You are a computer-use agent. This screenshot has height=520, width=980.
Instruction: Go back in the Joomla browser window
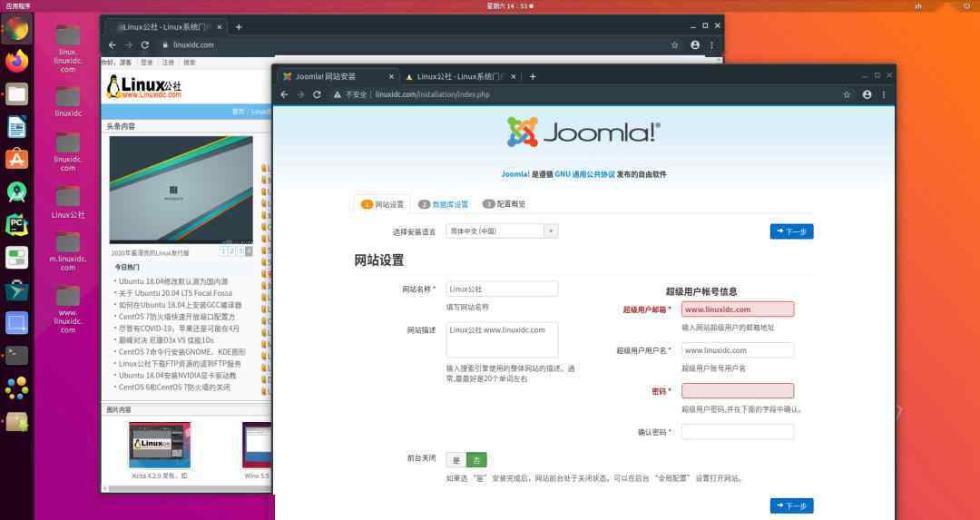[x=284, y=94]
